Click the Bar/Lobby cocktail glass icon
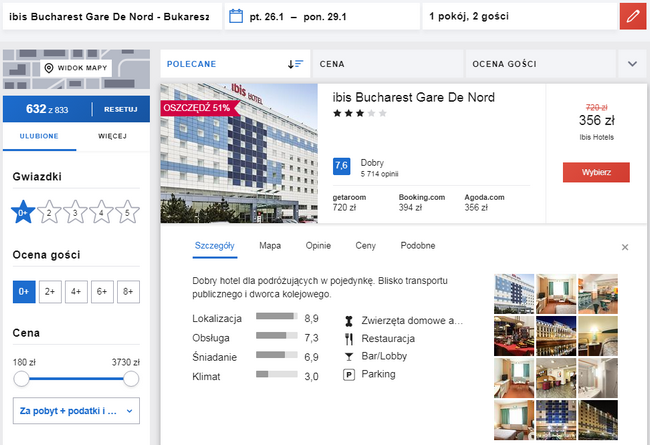 (349, 357)
